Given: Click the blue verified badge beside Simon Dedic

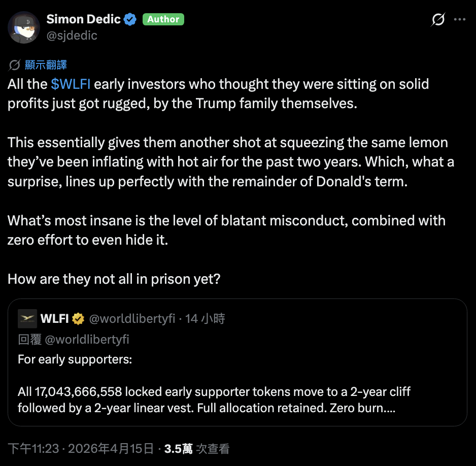Looking at the screenshot, I should [130, 19].
